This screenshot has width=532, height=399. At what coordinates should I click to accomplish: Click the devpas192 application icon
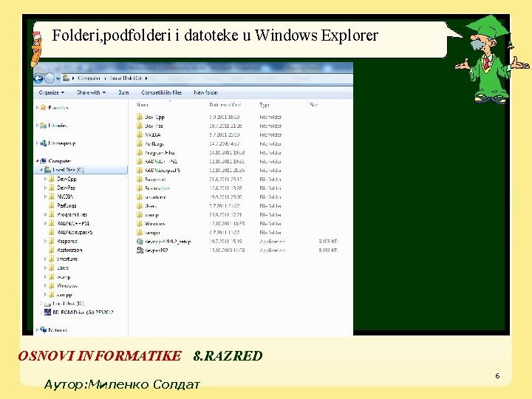pyautogui.click(x=140, y=250)
